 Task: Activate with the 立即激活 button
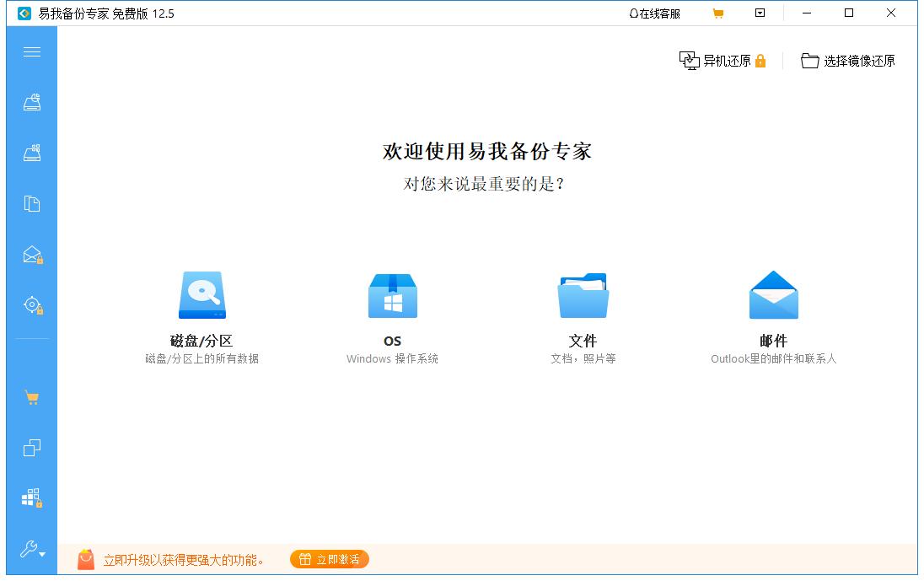[329, 558]
